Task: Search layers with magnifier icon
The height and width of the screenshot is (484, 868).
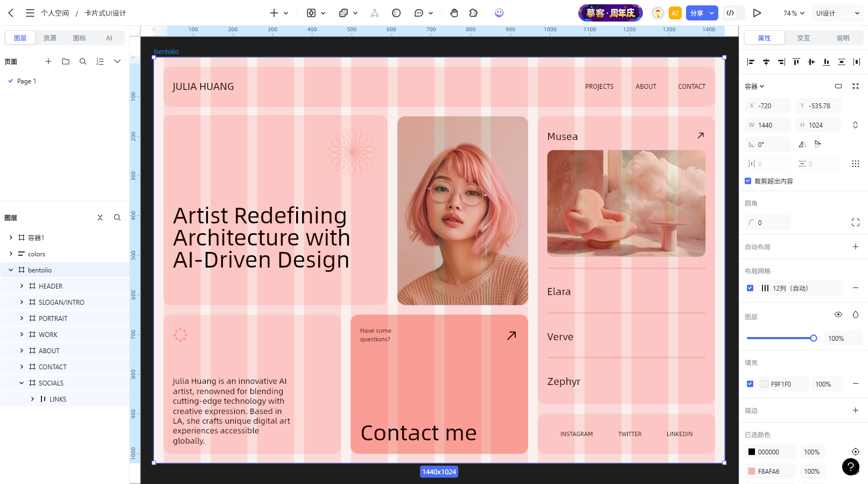Action: point(117,218)
